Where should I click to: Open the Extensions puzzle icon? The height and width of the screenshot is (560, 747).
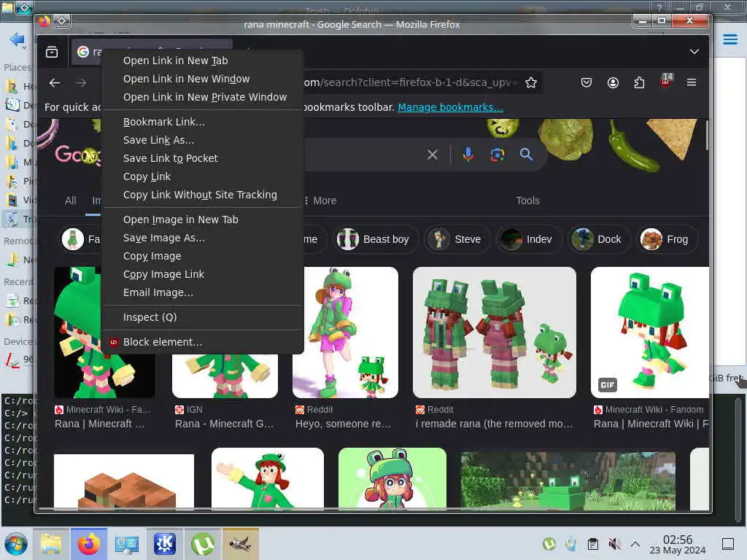point(639,83)
